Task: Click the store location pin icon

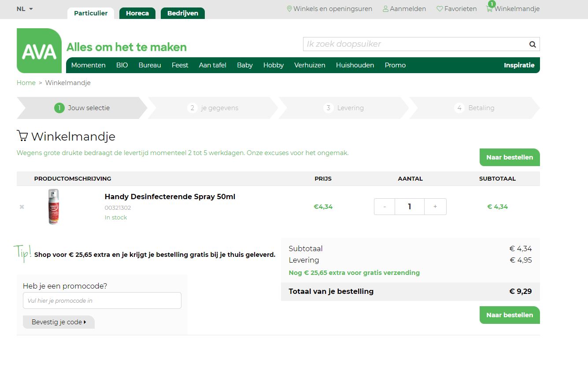Action: pyautogui.click(x=289, y=9)
